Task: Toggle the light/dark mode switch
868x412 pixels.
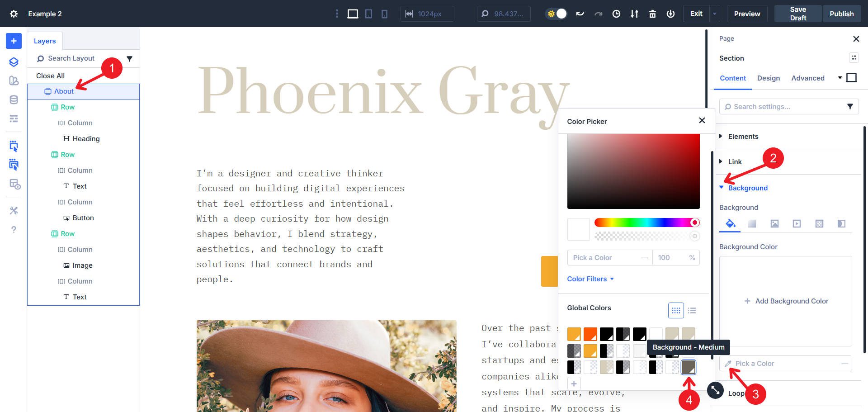Action: click(557, 14)
